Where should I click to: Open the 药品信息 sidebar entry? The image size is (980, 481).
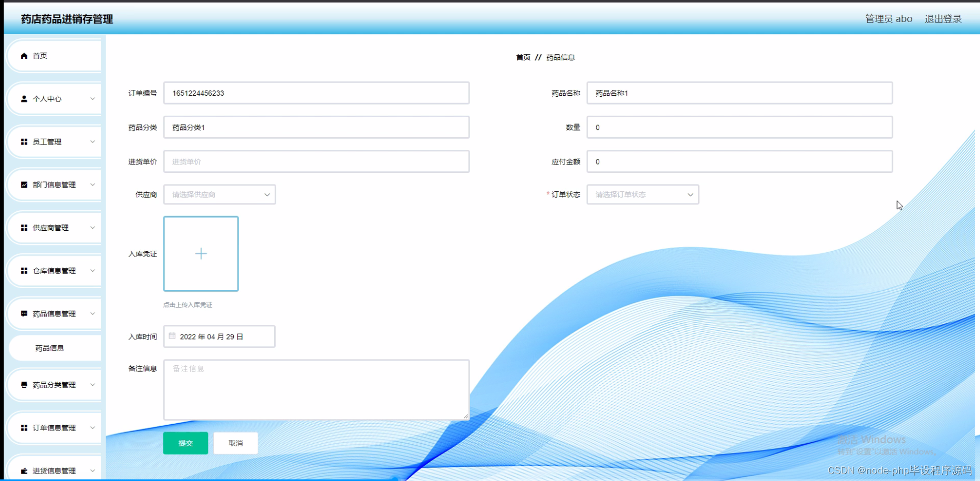[50, 347]
